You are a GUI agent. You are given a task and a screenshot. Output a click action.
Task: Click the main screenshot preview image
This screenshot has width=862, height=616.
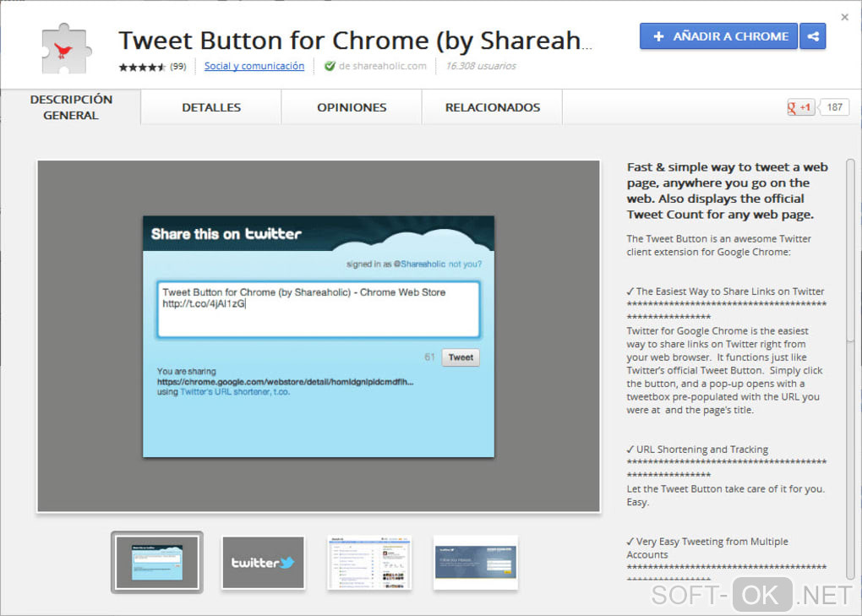coord(319,336)
